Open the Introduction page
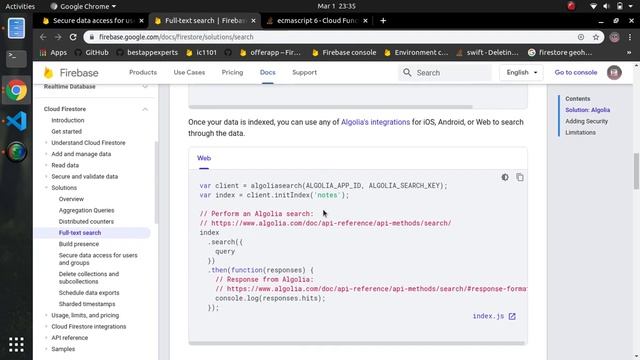 [x=68, y=120]
